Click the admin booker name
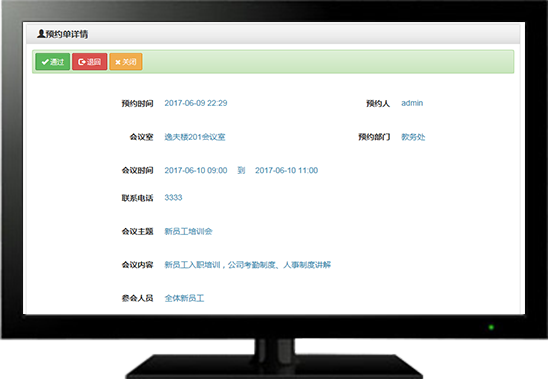Viewport: 548px width, 379px height. tap(412, 103)
